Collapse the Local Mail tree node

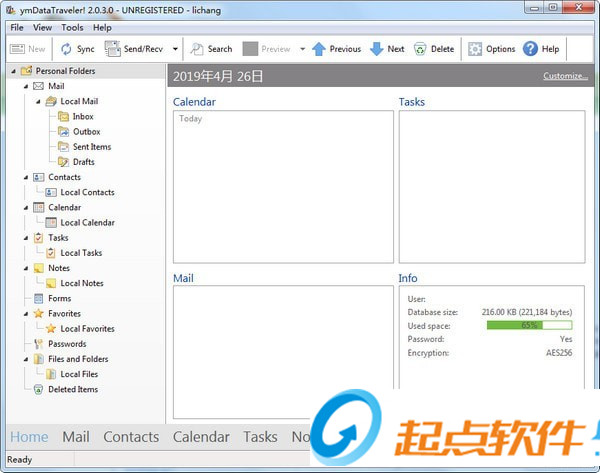[38, 102]
